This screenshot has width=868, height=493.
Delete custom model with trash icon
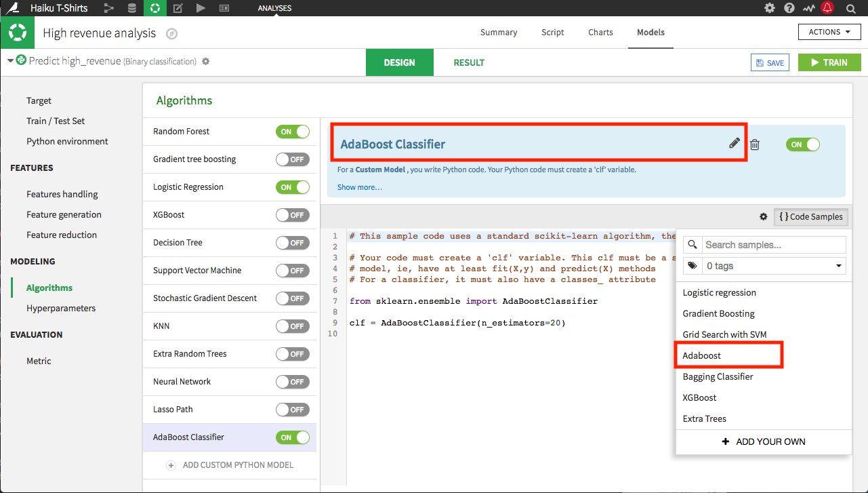pyautogui.click(x=755, y=144)
